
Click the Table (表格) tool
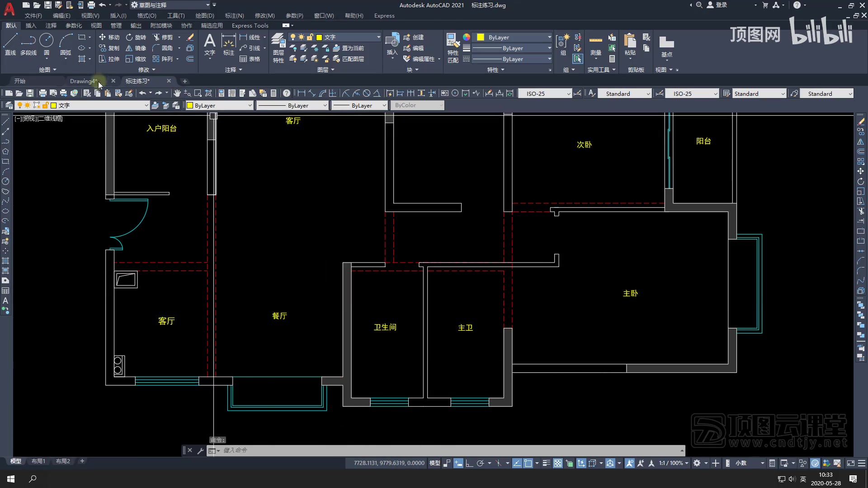click(x=250, y=59)
